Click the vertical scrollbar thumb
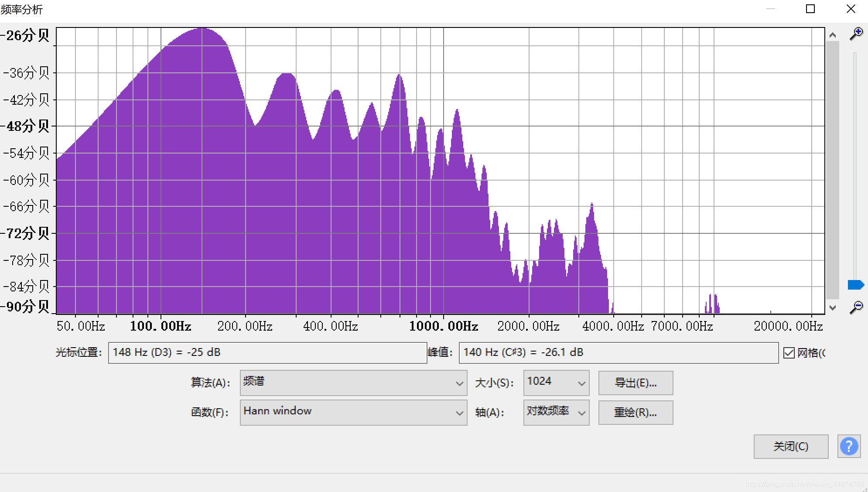The height and width of the screenshot is (492, 868). pyautogui.click(x=833, y=170)
